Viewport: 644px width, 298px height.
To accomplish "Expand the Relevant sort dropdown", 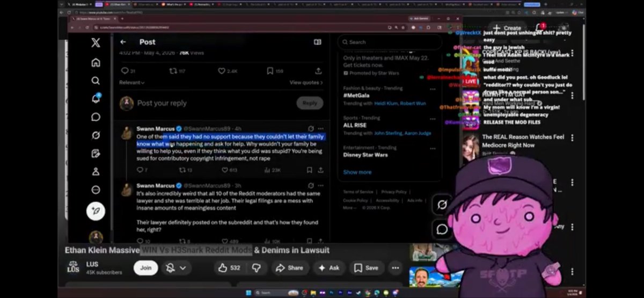I will click(x=132, y=83).
